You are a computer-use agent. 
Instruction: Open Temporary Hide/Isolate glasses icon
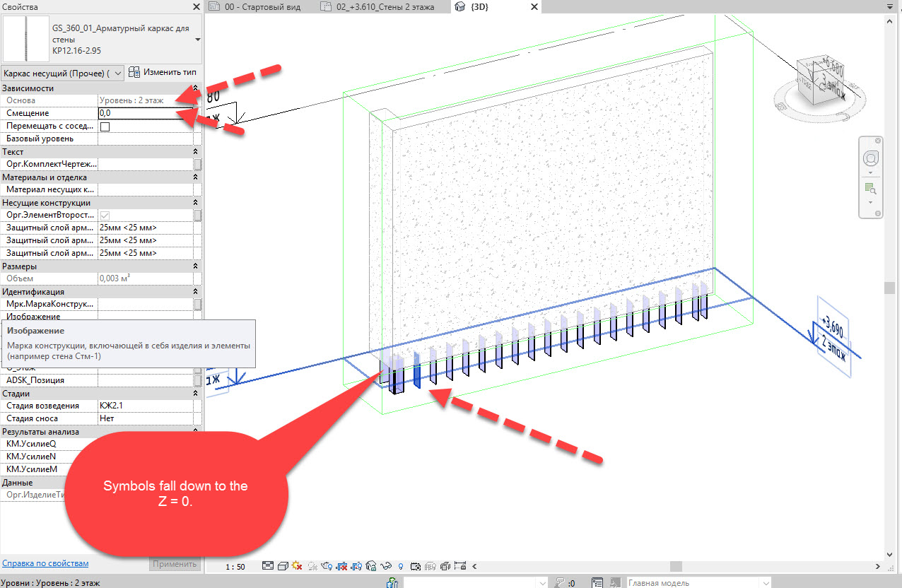pos(386,566)
